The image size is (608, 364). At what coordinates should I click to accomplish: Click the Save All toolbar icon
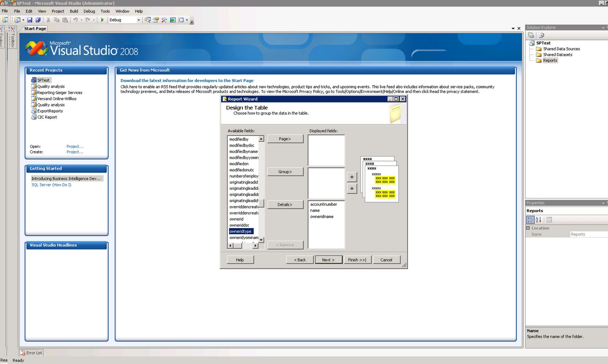[x=38, y=20]
